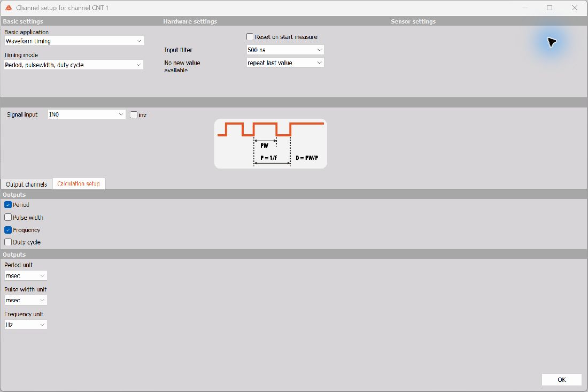Switch to the Output channels tab
The image size is (588, 392).
[x=26, y=184]
